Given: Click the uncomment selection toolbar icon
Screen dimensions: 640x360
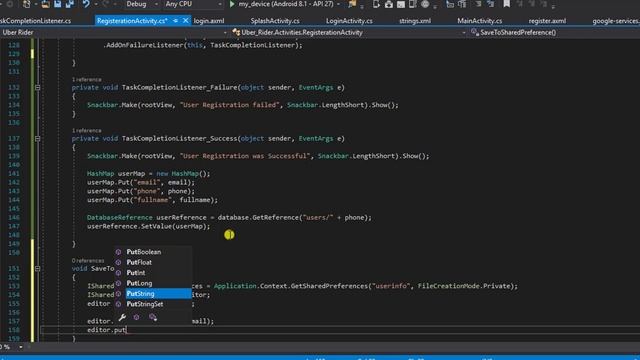Looking at the screenshot, I should [x=490, y=4].
